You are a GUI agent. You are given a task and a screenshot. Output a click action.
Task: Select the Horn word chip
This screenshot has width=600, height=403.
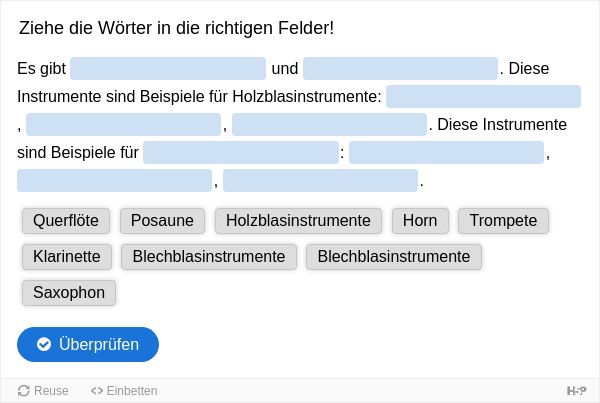pos(420,221)
